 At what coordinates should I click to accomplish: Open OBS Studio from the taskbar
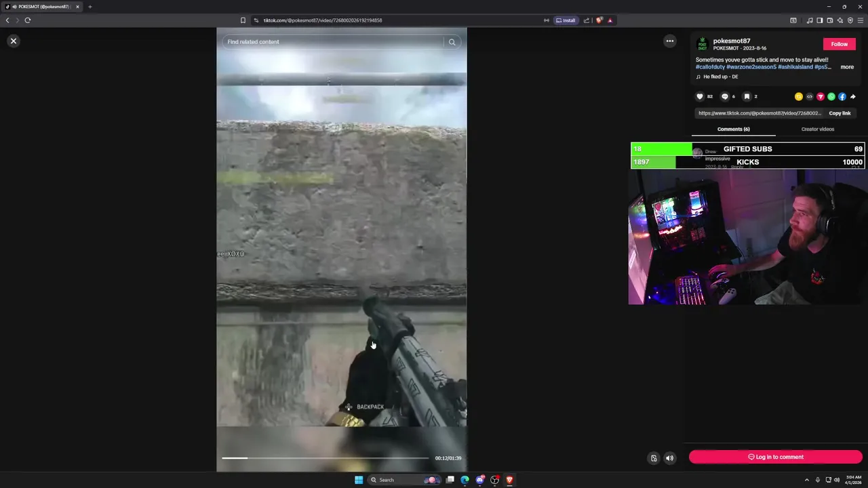pos(495,480)
